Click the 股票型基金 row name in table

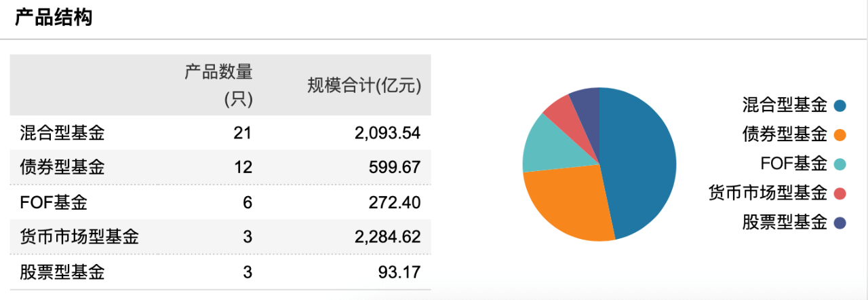tap(63, 272)
